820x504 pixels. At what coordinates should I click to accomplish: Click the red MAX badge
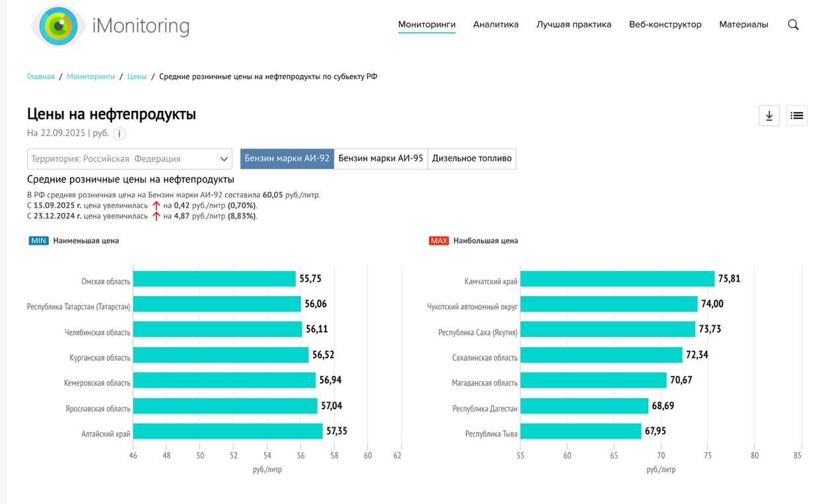[438, 241]
